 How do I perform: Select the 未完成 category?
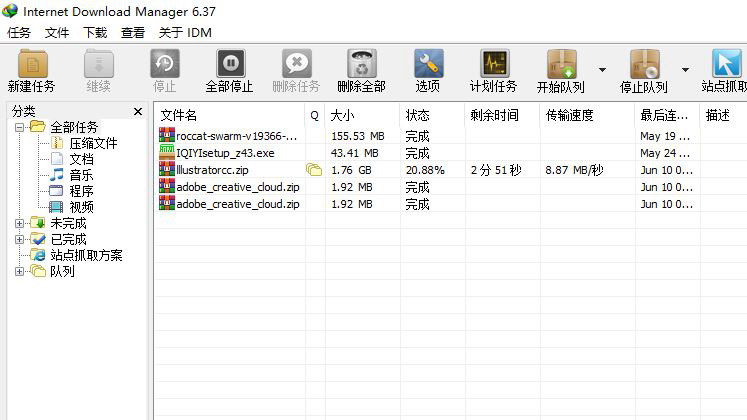coord(69,223)
